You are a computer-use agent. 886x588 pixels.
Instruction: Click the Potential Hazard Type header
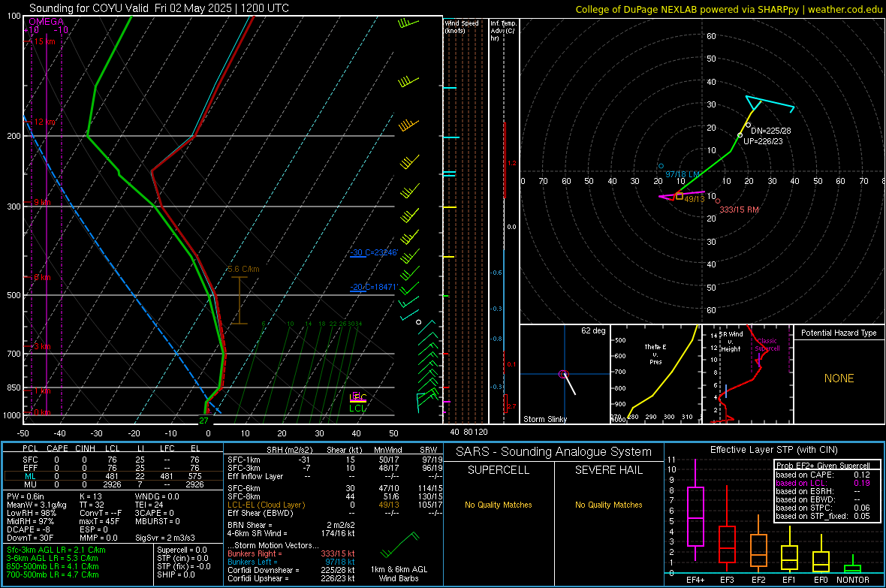click(839, 333)
